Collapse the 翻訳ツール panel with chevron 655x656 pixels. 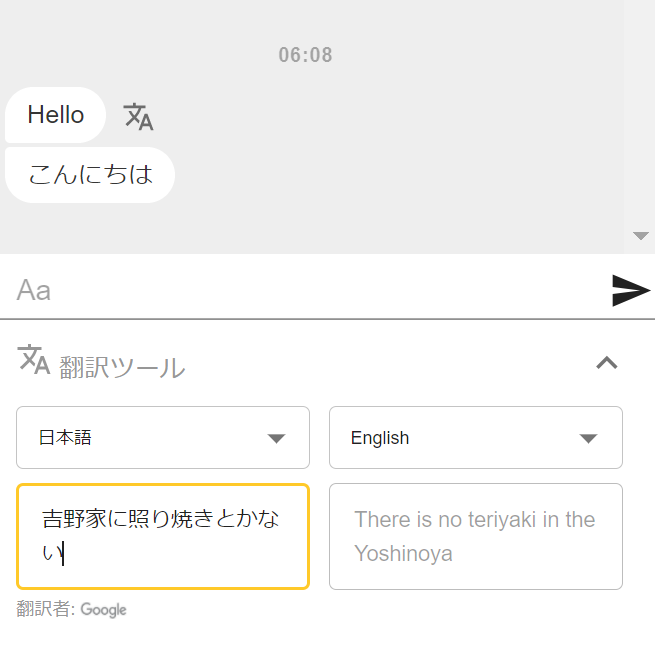pyautogui.click(x=606, y=363)
